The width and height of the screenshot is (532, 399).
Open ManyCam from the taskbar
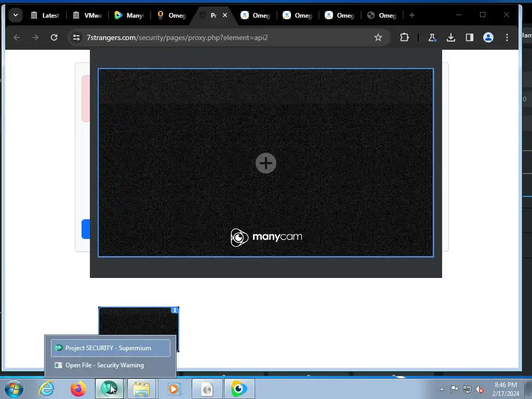[239, 389]
